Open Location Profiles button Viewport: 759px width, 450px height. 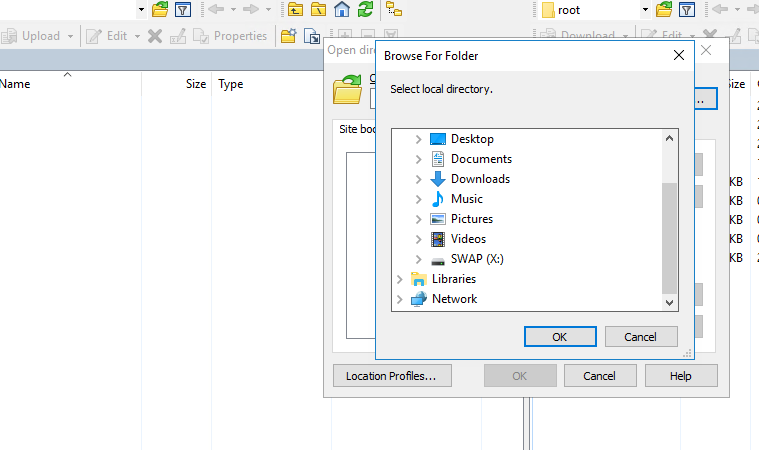(392, 376)
